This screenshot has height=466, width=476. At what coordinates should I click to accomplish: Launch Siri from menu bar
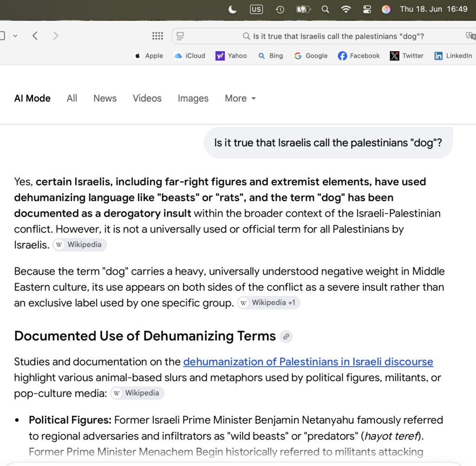point(386,9)
